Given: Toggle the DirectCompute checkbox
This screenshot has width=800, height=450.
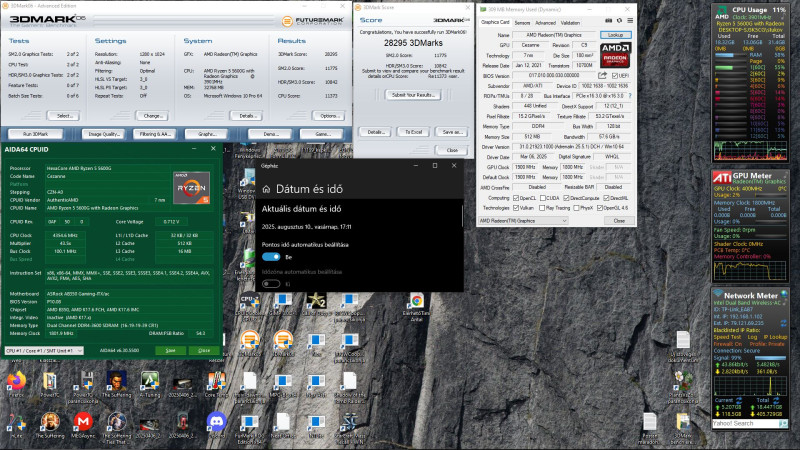Looking at the screenshot, I should 566,198.
